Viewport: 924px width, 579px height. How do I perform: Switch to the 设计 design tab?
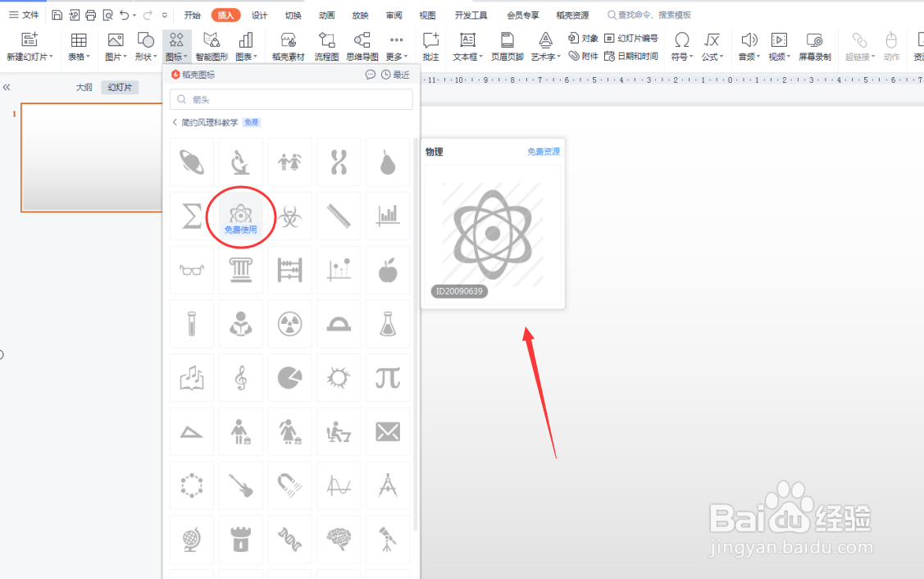coord(259,16)
